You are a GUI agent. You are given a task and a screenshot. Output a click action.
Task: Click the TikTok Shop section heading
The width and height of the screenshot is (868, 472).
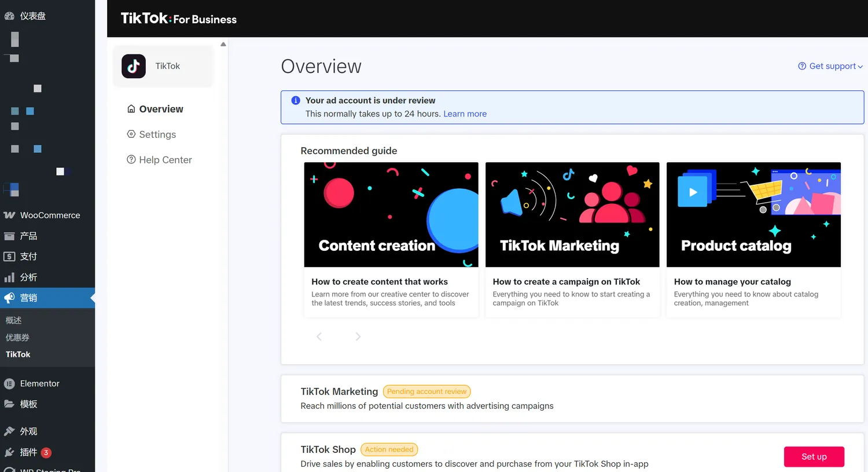328,449
